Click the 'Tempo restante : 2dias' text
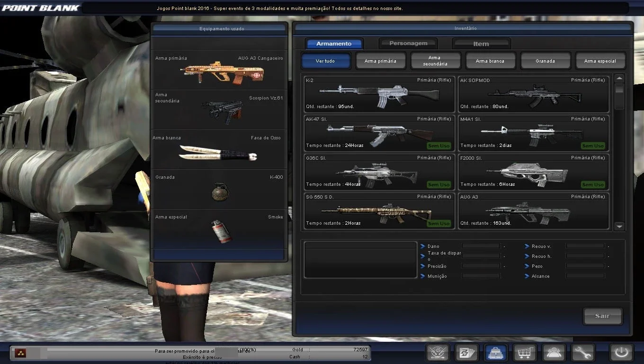Viewport: 644px width, 364px height. click(486, 146)
